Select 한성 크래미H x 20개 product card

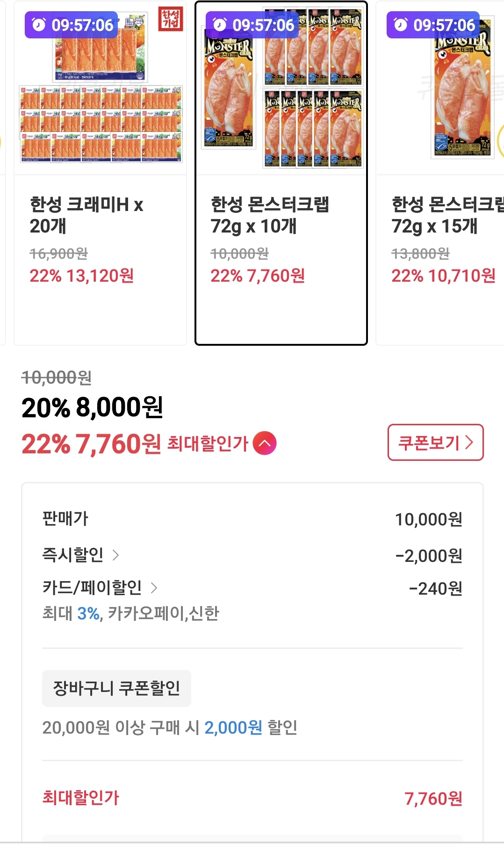pyautogui.click(x=101, y=173)
